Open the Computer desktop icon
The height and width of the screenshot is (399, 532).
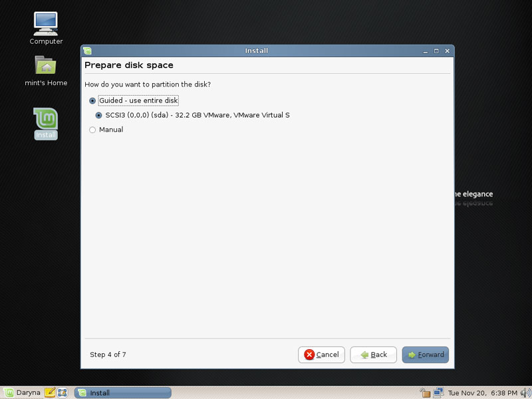click(46, 29)
